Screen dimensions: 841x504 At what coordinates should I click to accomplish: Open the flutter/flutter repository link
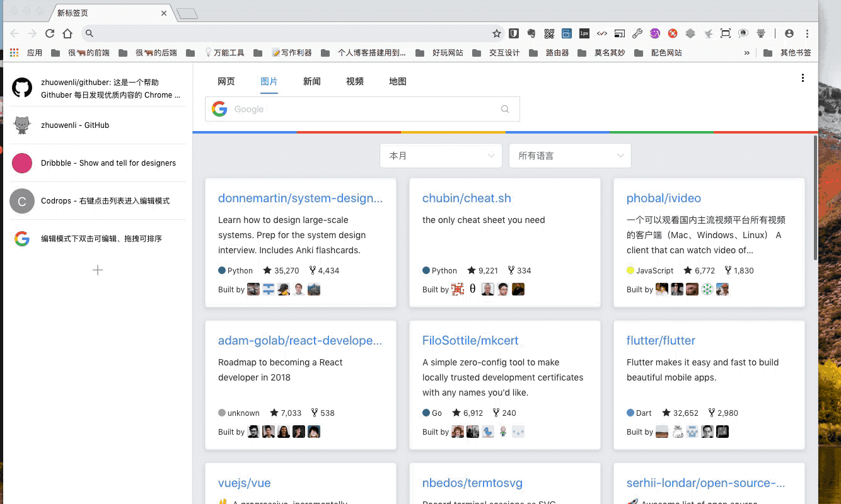(x=661, y=341)
